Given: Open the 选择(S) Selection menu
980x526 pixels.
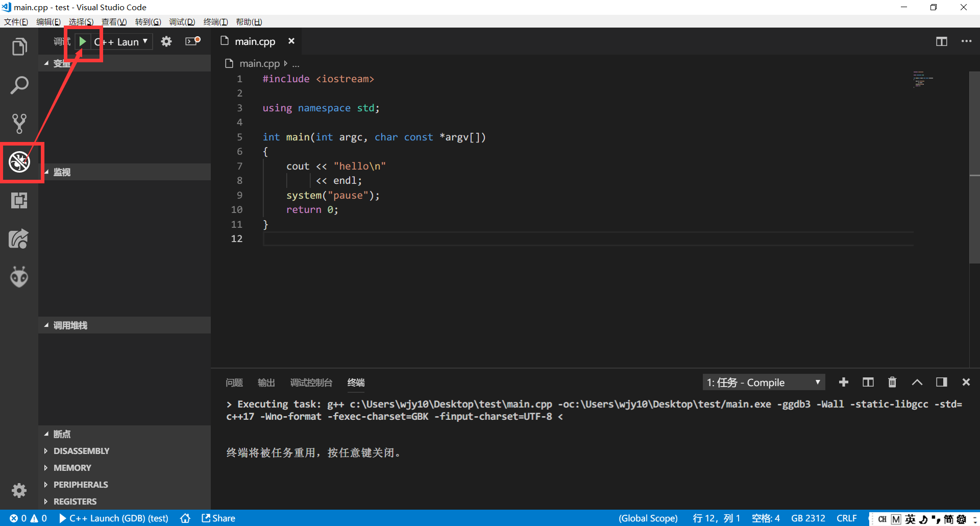Looking at the screenshot, I should 81,22.
